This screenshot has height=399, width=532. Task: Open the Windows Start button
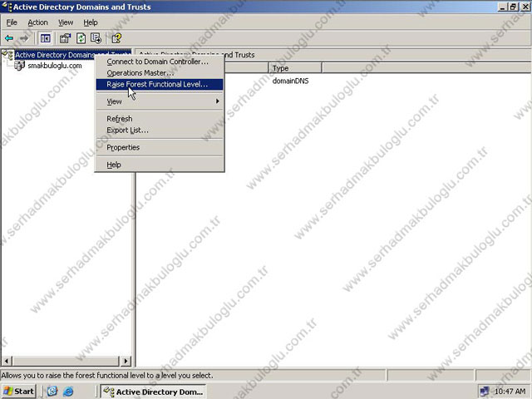(x=19, y=392)
